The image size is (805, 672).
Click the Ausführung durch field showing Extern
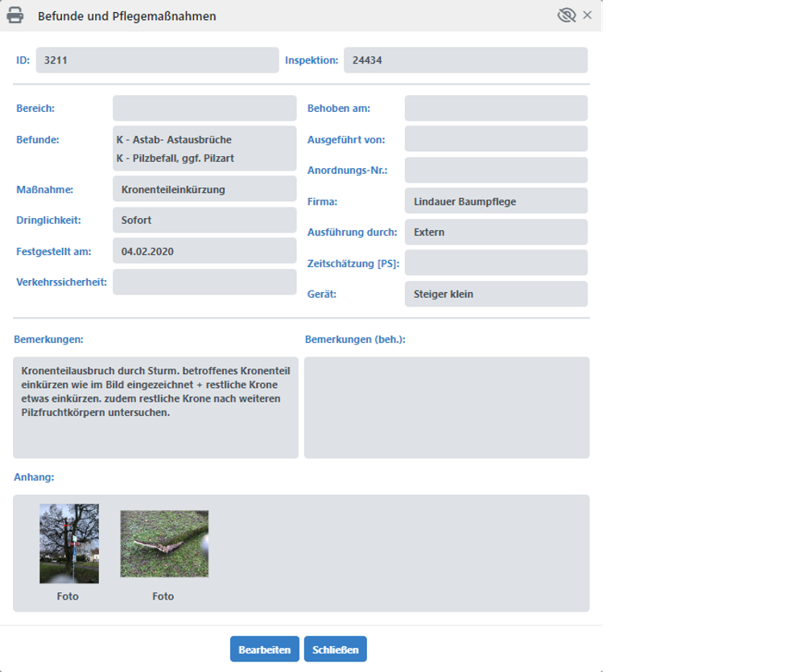click(496, 233)
